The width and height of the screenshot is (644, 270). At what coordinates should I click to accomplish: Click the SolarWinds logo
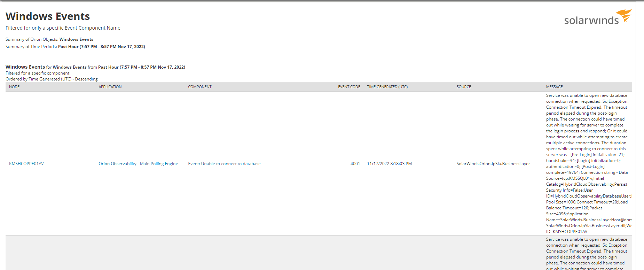(x=598, y=17)
